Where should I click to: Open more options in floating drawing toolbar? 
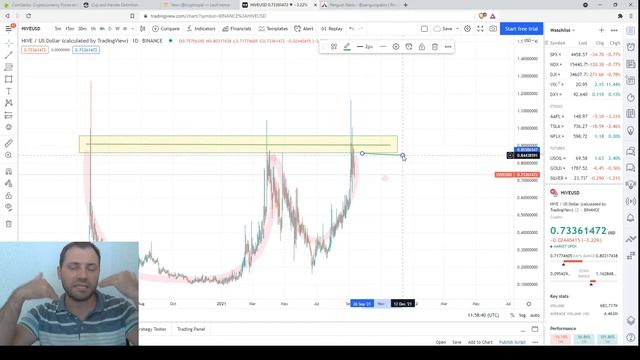448,47
